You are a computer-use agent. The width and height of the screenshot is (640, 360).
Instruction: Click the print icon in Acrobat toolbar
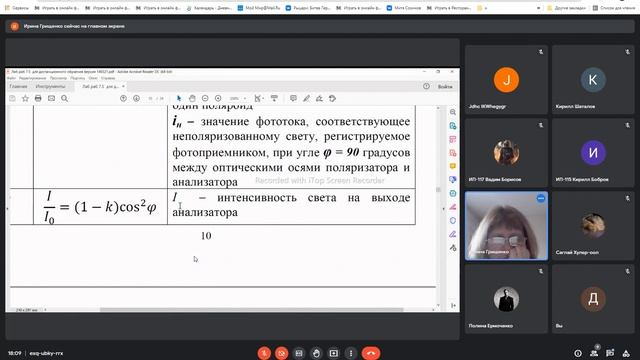click(38, 98)
